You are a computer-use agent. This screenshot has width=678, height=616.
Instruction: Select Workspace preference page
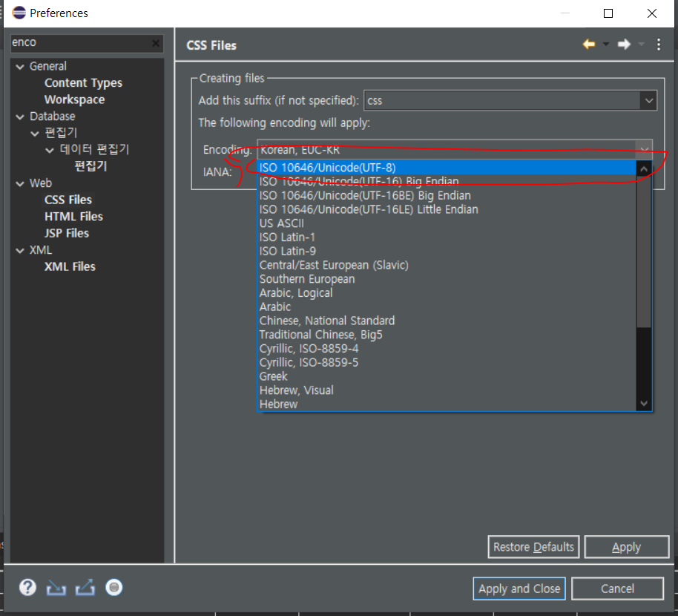(74, 99)
